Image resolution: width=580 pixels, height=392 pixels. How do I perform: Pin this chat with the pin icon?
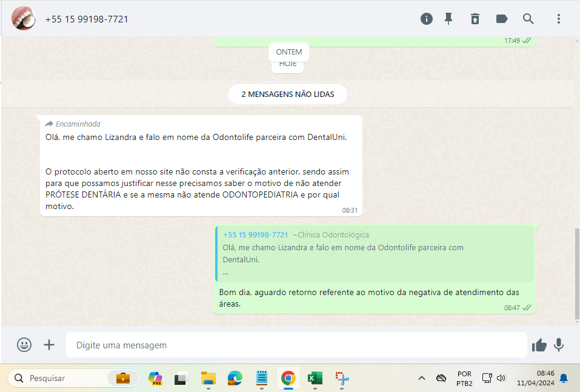click(x=448, y=19)
